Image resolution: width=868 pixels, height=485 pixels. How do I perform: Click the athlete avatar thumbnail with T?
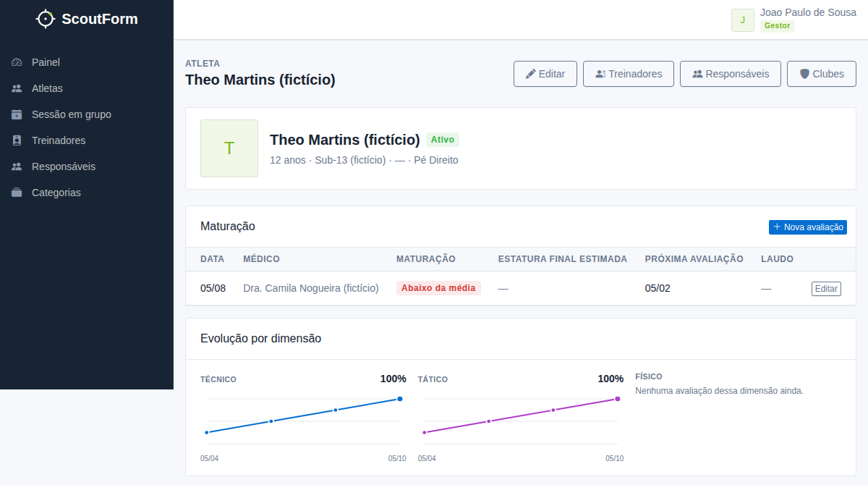[229, 148]
